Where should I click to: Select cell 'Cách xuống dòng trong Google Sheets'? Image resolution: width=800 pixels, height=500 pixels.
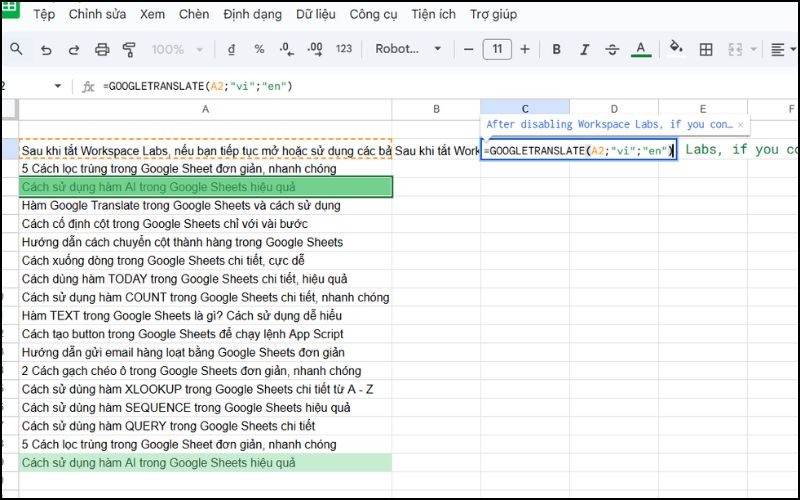[206, 260]
